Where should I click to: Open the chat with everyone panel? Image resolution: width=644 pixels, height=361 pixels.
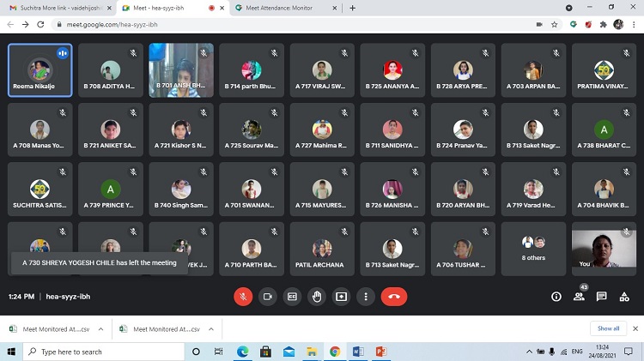pyautogui.click(x=601, y=297)
